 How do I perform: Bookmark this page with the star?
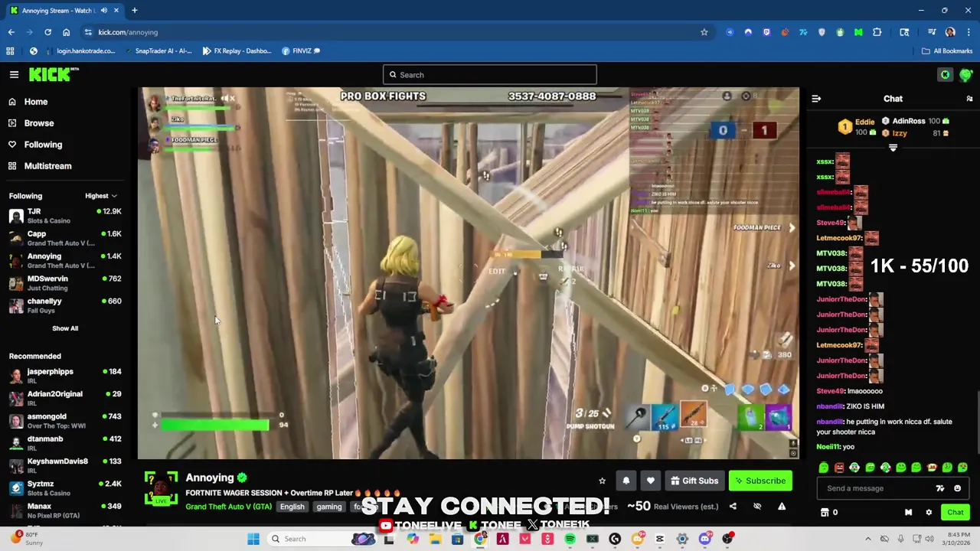(x=704, y=32)
